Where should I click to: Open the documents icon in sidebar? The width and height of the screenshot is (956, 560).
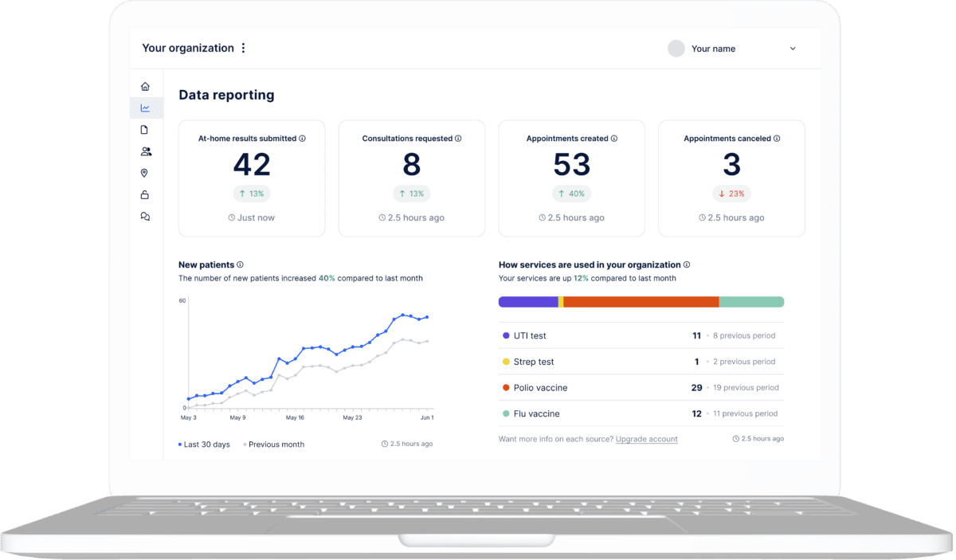pyautogui.click(x=145, y=130)
